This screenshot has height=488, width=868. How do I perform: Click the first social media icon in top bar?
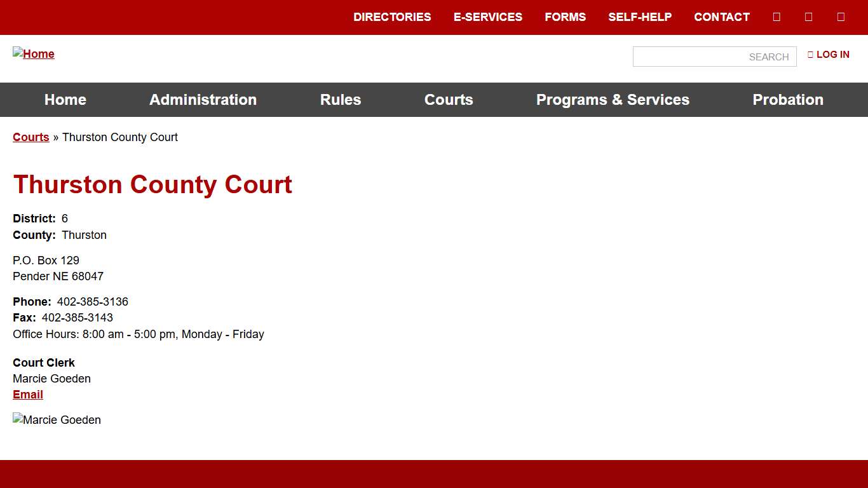click(x=776, y=17)
